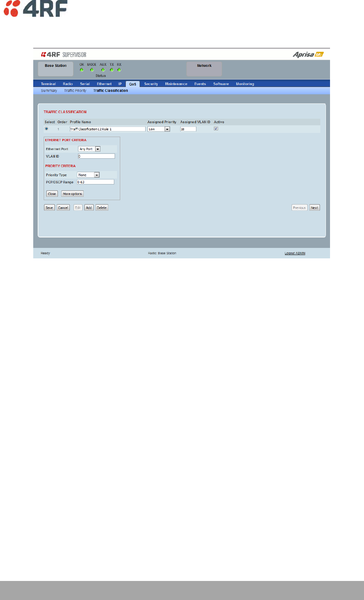Open the Priority Type dropdown

[88, 175]
